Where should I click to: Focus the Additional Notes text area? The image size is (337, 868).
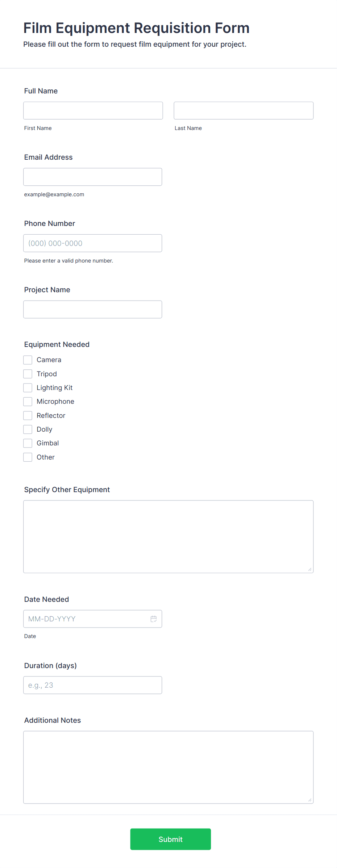click(168, 767)
